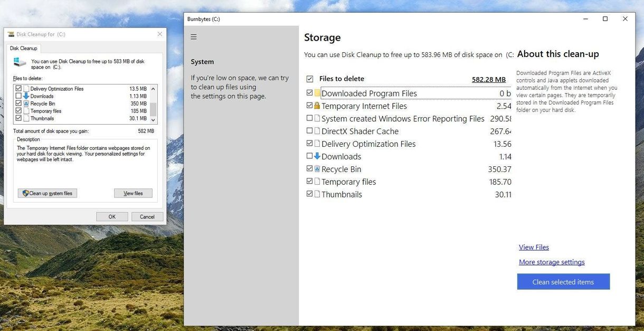Click file icon beside Delivery Optimization Files in Burnbytes

[x=317, y=144]
